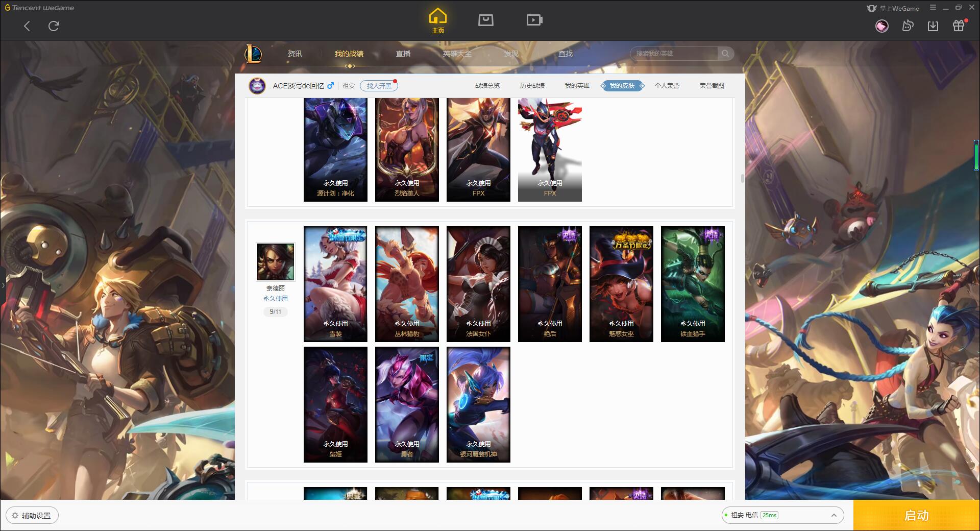Open the flame mascot icon

click(908, 26)
